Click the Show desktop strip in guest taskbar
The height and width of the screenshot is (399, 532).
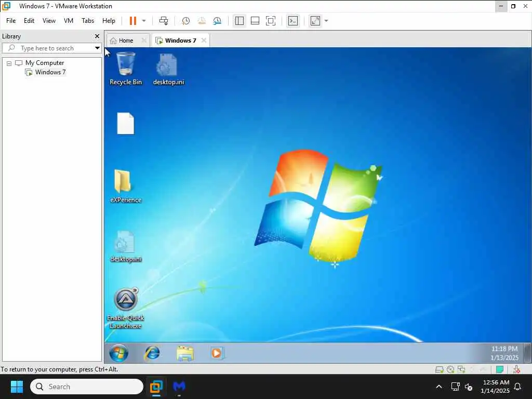click(527, 353)
